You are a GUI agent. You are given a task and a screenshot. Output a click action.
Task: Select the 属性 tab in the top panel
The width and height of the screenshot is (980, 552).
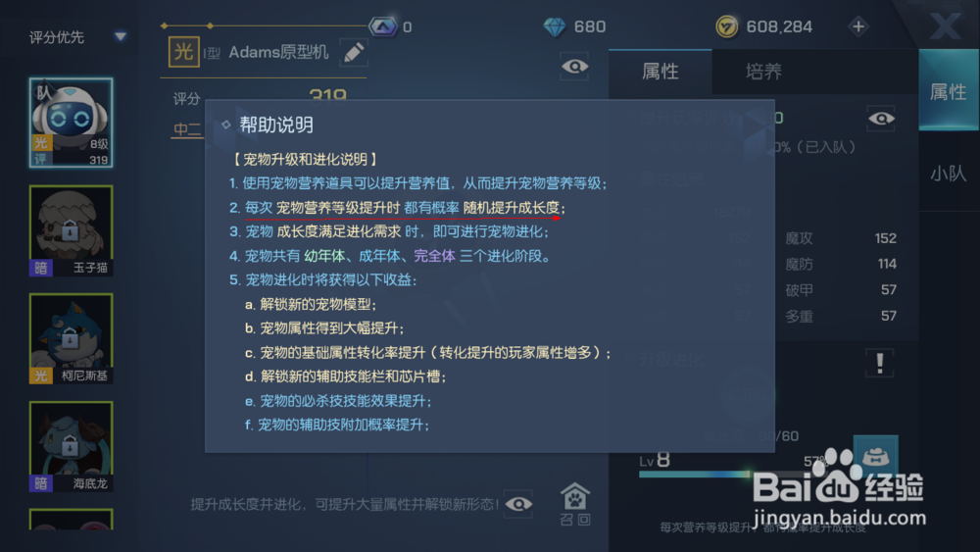660,72
